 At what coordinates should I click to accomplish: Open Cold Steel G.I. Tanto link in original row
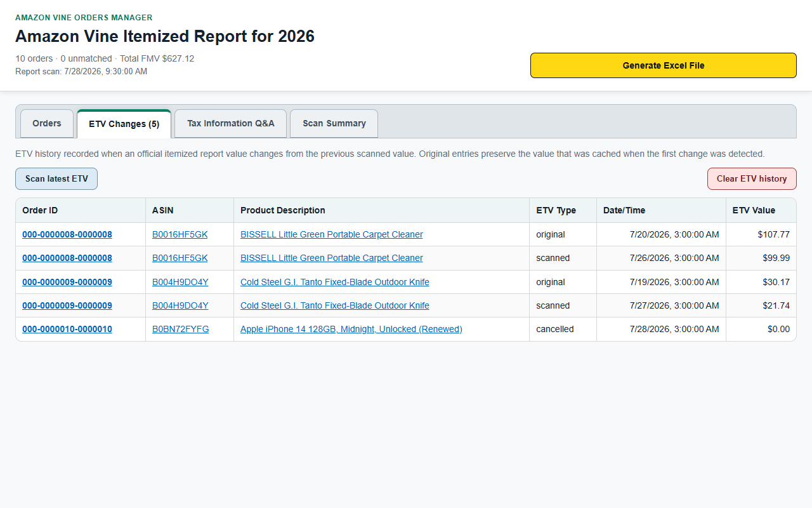(x=335, y=282)
